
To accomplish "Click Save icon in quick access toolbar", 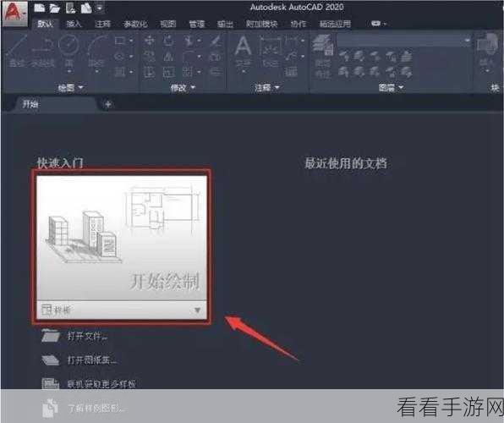I will [x=70, y=8].
